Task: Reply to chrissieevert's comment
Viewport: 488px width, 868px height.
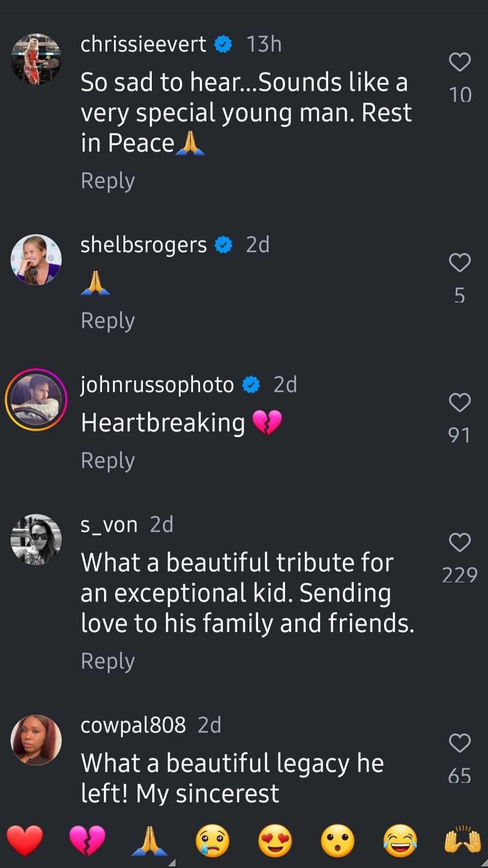Action: click(108, 181)
